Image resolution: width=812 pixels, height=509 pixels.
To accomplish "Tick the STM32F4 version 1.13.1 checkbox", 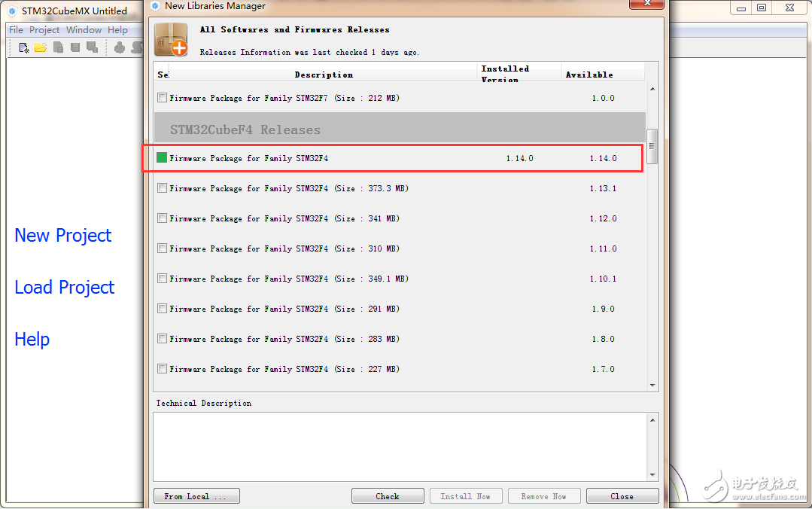I will 162,187.
